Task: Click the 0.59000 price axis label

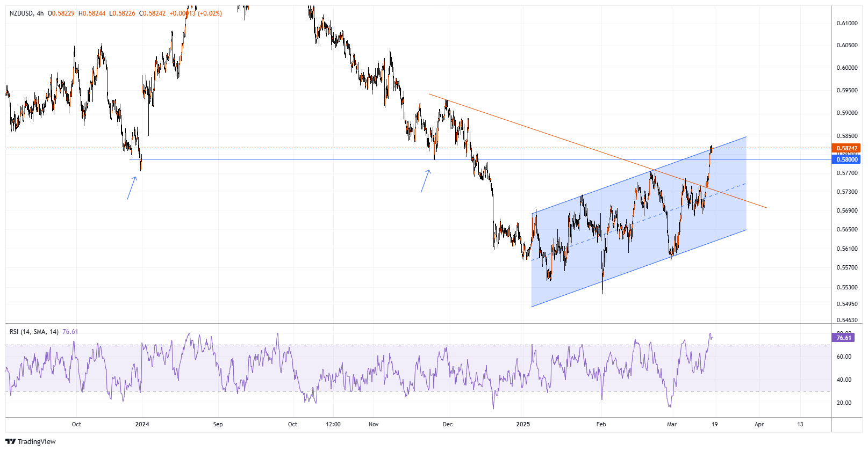Action: pyautogui.click(x=847, y=113)
